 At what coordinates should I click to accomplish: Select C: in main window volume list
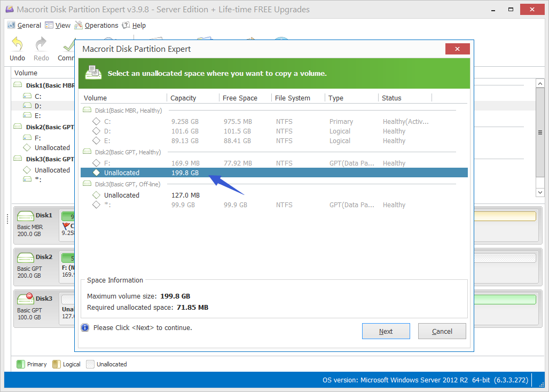[x=38, y=96]
